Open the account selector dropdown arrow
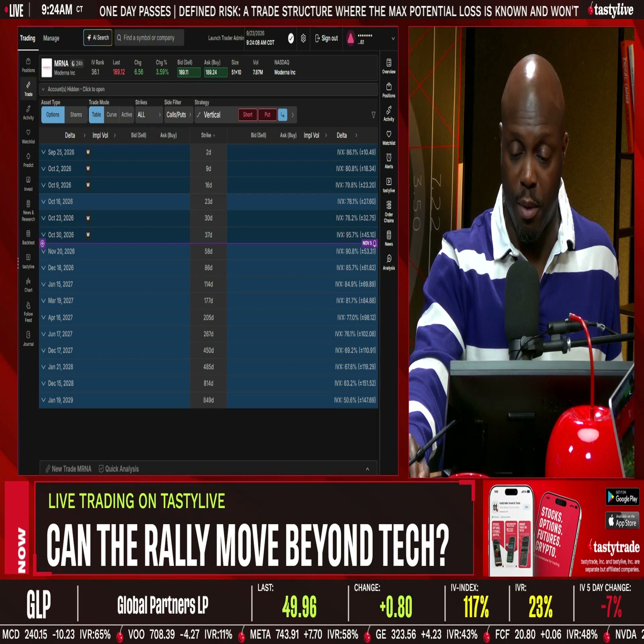Image resolution: width=644 pixels, height=644 pixels. 393,39
